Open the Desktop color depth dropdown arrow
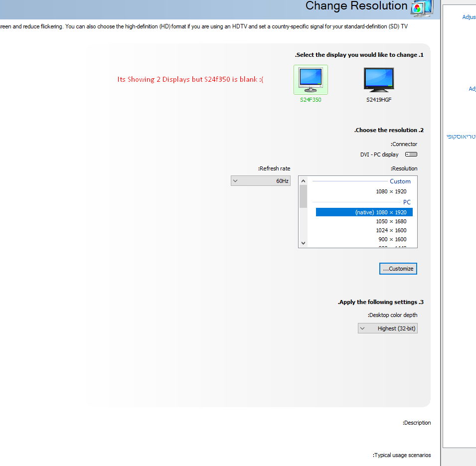Screen dimensions: 476x466 [363, 328]
